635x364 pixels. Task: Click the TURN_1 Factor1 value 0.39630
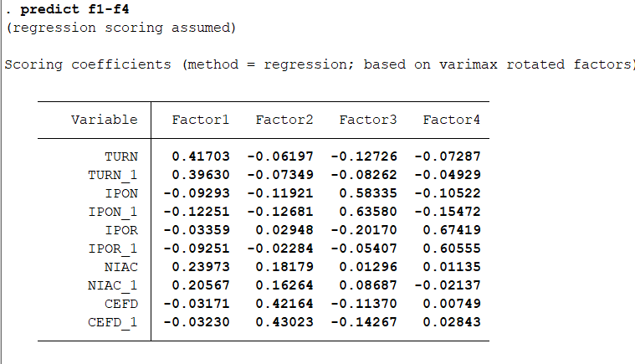[x=201, y=175]
